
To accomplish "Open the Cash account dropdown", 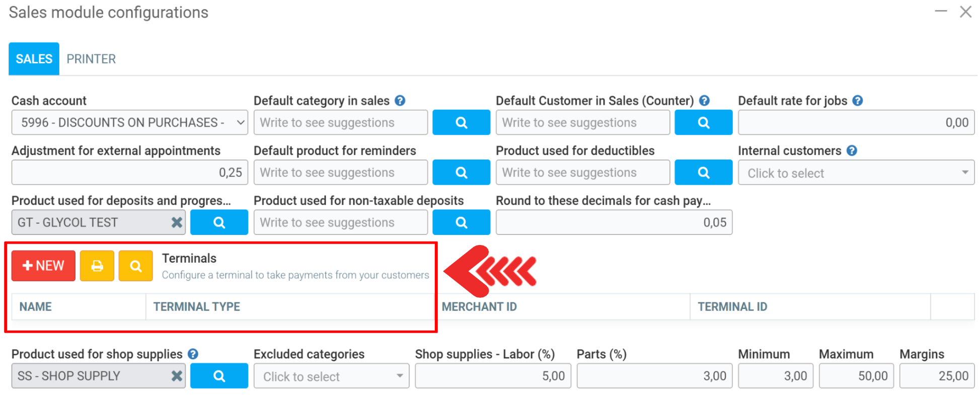I will (x=129, y=123).
